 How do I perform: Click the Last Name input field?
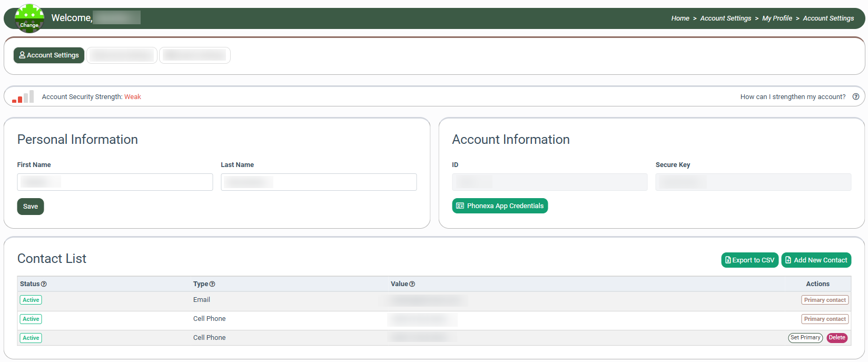pyautogui.click(x=319, y=182)
